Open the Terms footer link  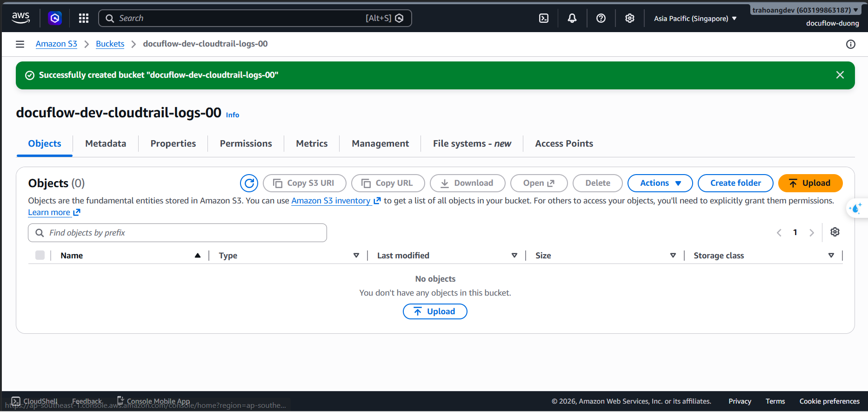(775, 401)
